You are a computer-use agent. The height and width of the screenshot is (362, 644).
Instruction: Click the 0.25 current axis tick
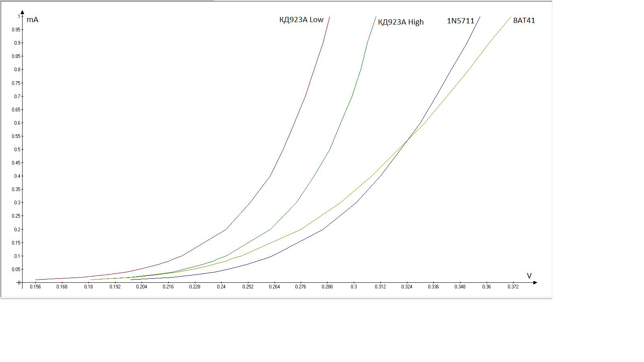(16, 216)
